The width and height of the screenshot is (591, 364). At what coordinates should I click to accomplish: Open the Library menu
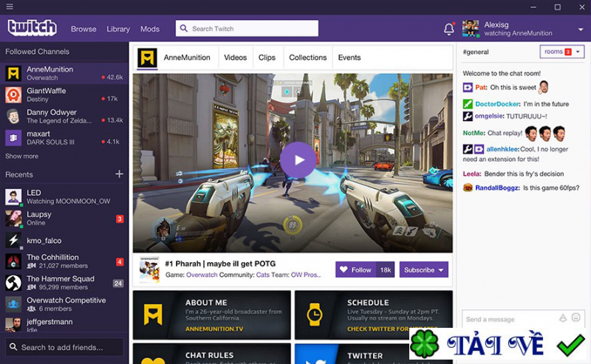118,29
